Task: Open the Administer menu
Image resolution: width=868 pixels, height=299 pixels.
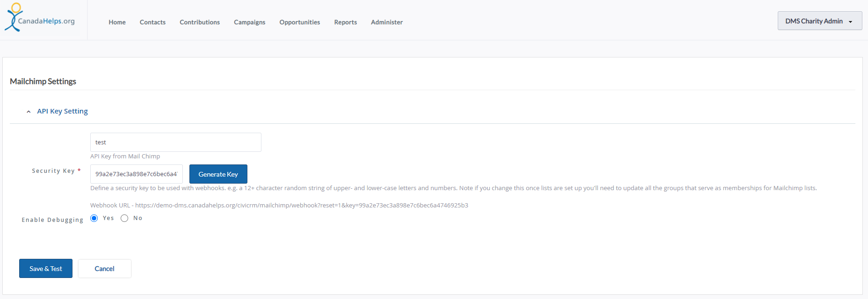Action: (x=387, y=22)
